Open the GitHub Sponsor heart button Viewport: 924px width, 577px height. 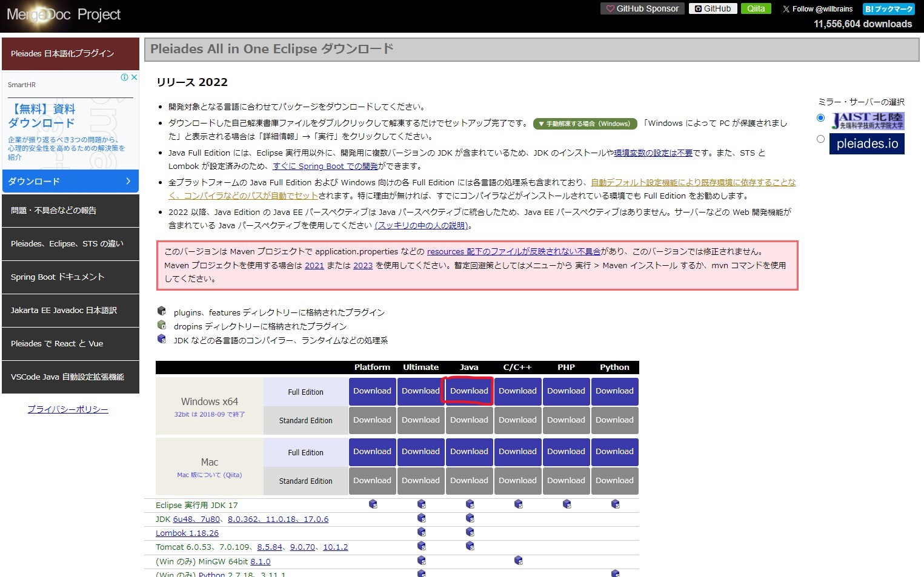(642, 8)
